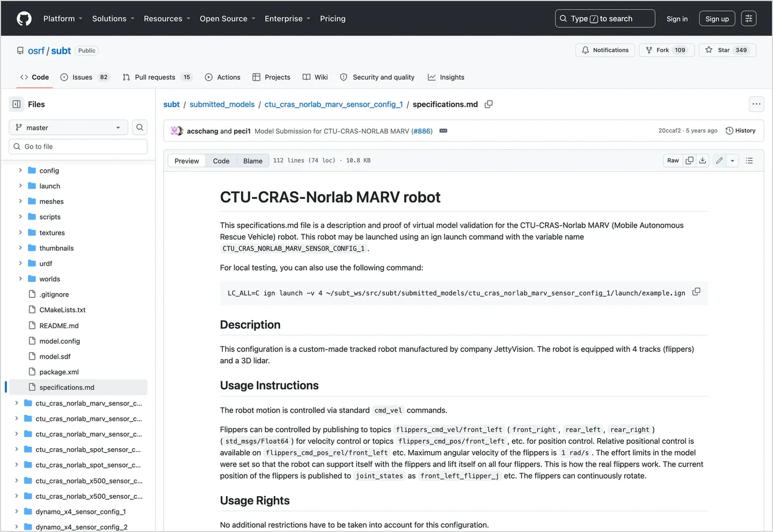Edit this file pencil icon

(719, 161)
